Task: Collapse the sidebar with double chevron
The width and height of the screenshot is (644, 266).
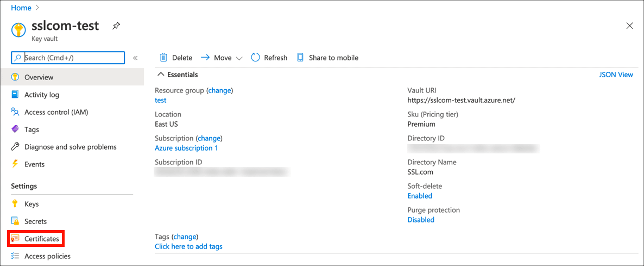Action: (x=135, y=58)
